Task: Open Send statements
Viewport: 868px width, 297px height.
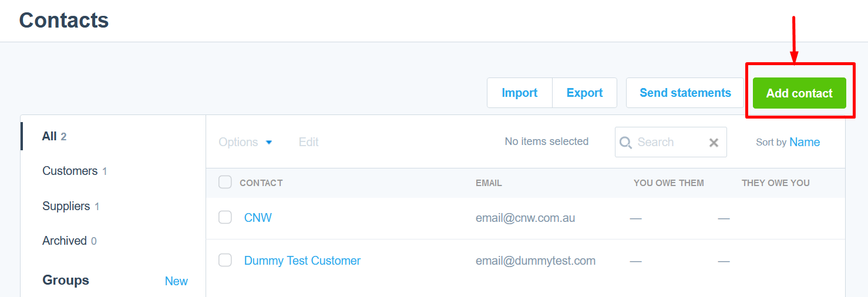Action: pos(685,93)
